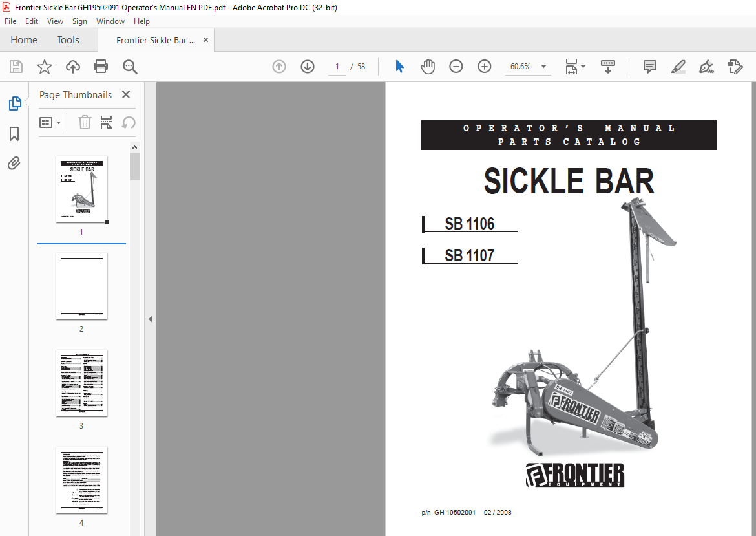This screenshot has height=536, width=756.
Task: Click the SB 1107 model text
Action: [470, 255]
